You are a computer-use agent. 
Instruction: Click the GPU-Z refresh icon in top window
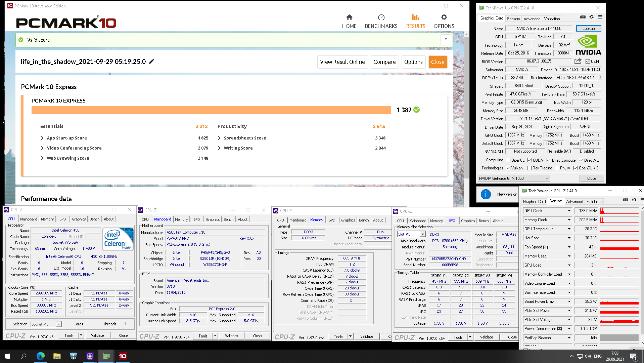coord(591,17)
